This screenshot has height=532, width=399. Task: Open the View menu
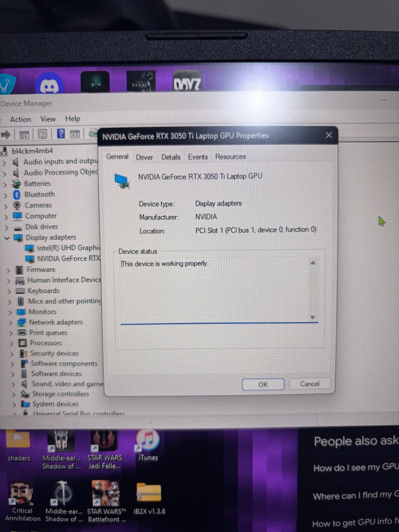[48, 119]
